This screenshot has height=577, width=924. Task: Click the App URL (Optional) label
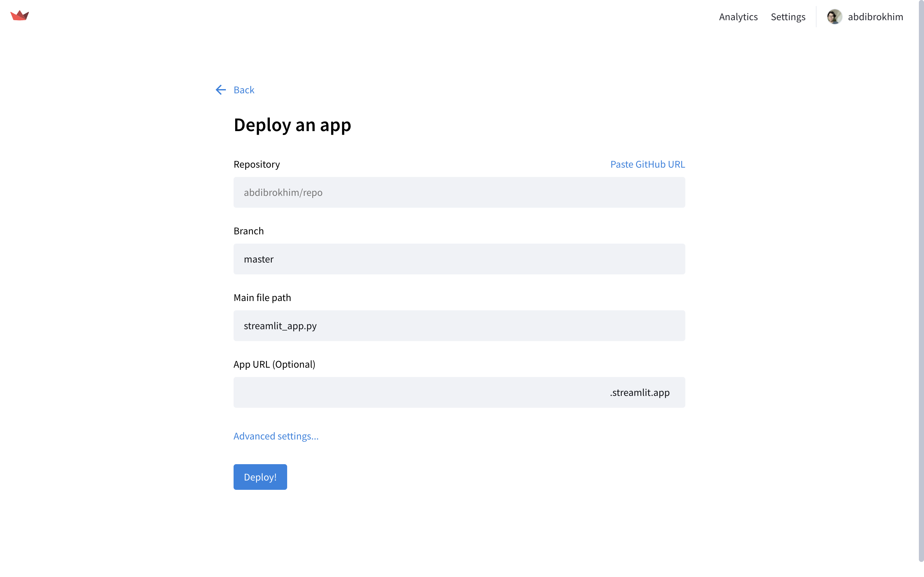click(274, 364)
